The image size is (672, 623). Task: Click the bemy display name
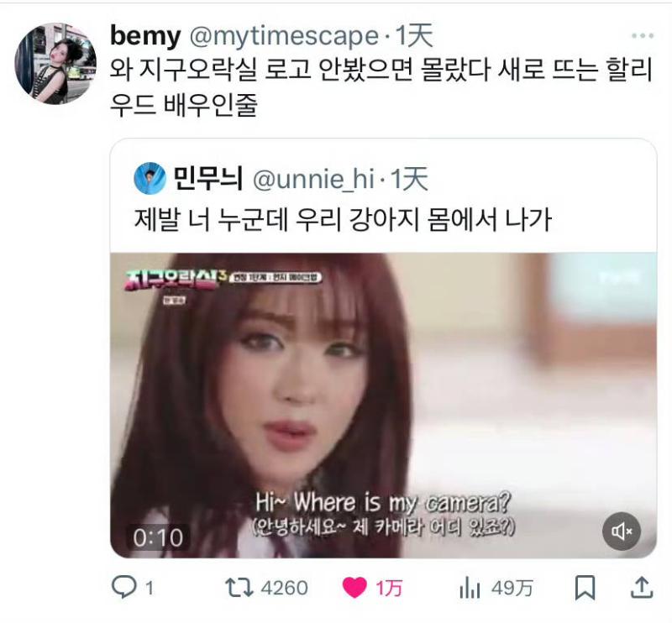pos(145,36)
